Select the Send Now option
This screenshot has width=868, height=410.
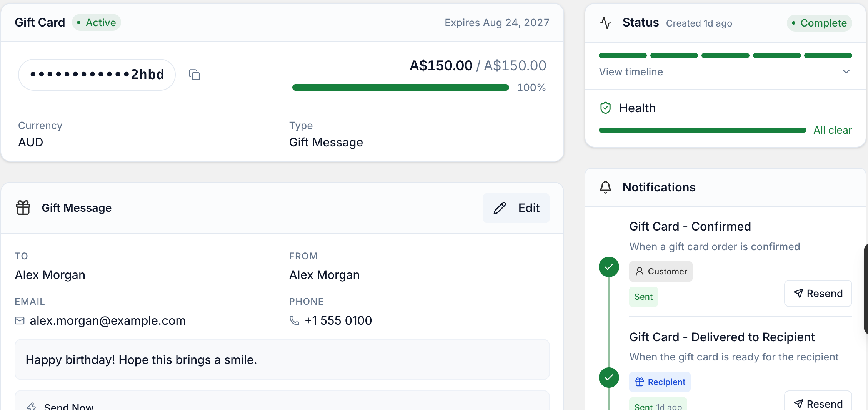click(282, 401)
